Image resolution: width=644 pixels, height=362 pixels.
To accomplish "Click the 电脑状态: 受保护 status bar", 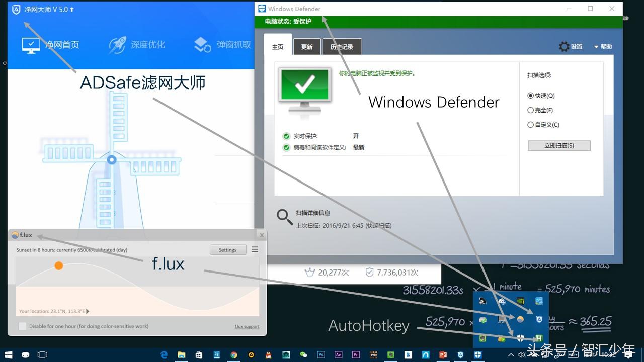I will (x=439, y=22).
